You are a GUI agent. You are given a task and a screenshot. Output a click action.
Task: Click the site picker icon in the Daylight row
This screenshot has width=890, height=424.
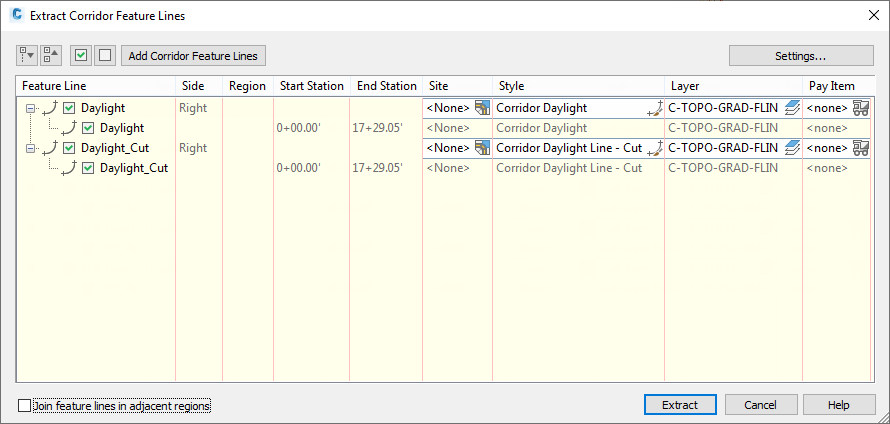482,108
